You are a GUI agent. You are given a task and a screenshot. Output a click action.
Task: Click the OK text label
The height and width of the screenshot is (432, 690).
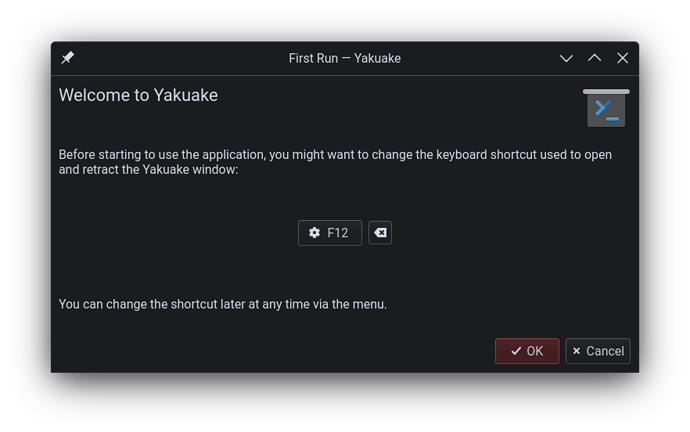535,351
